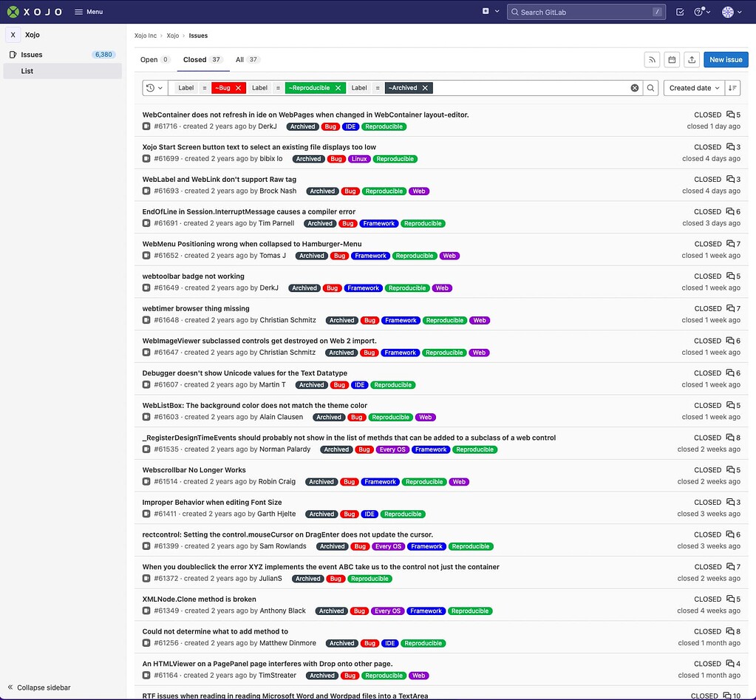This screenshot has height=700, width=756.
Task: Open the Debugger Unicode values issue
Action: point(245,373)
